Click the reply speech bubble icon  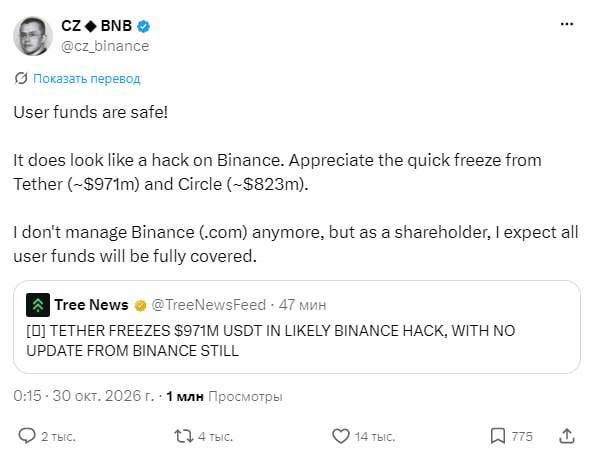pyautogui.click(x=27, y=436)
